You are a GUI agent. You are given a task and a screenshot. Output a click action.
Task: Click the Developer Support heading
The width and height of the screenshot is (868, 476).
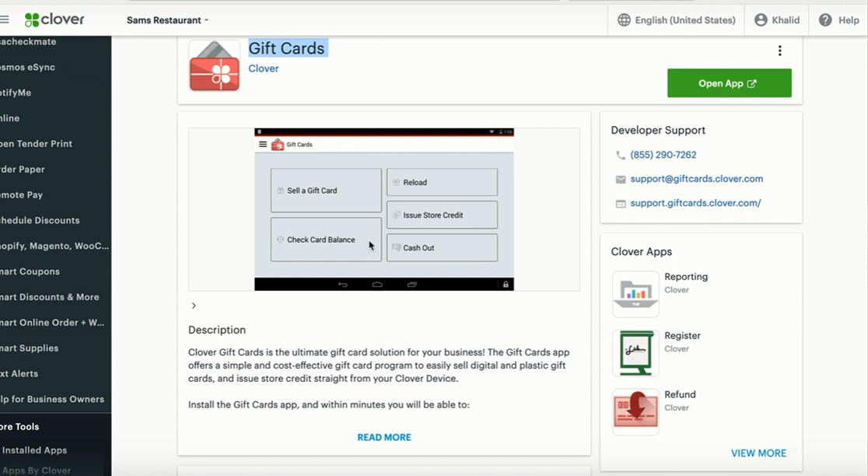[658, 130]
